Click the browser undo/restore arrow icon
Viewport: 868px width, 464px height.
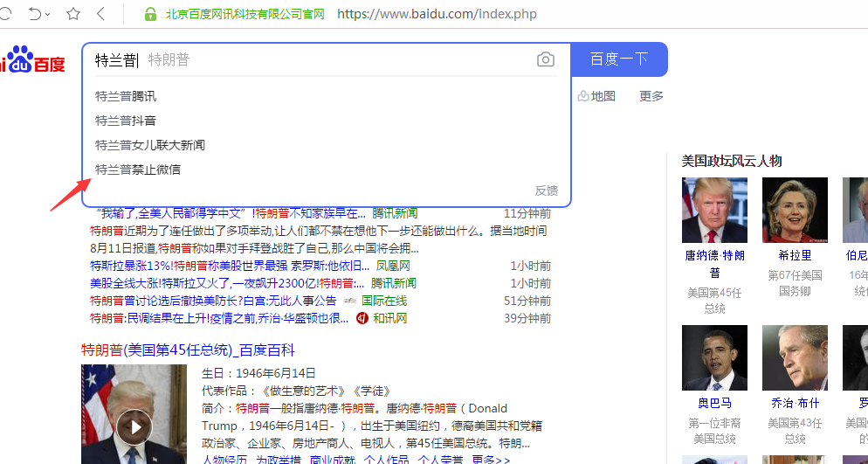[x=36, y=14]
